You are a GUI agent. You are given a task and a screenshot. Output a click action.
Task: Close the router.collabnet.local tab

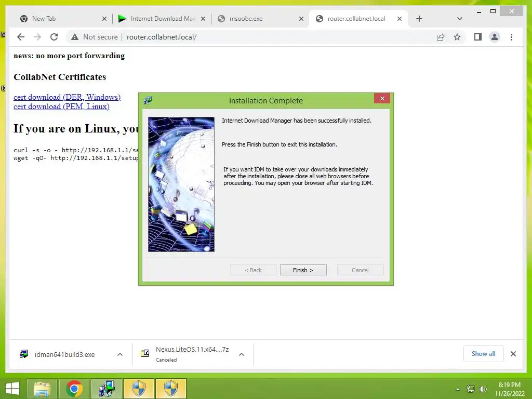tap(400, 19)
